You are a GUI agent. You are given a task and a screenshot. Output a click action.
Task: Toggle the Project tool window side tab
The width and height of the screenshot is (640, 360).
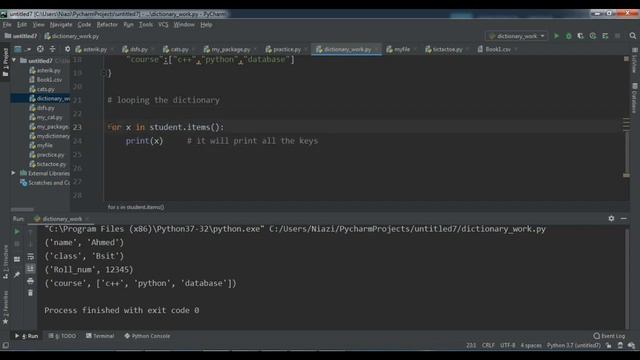pyautogui.click(x=5, y=62)
